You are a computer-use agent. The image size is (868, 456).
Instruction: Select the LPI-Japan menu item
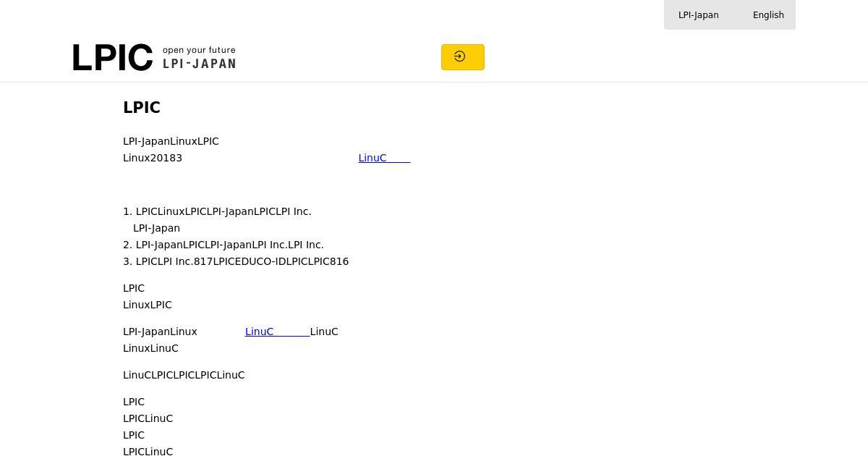[698, 15]
